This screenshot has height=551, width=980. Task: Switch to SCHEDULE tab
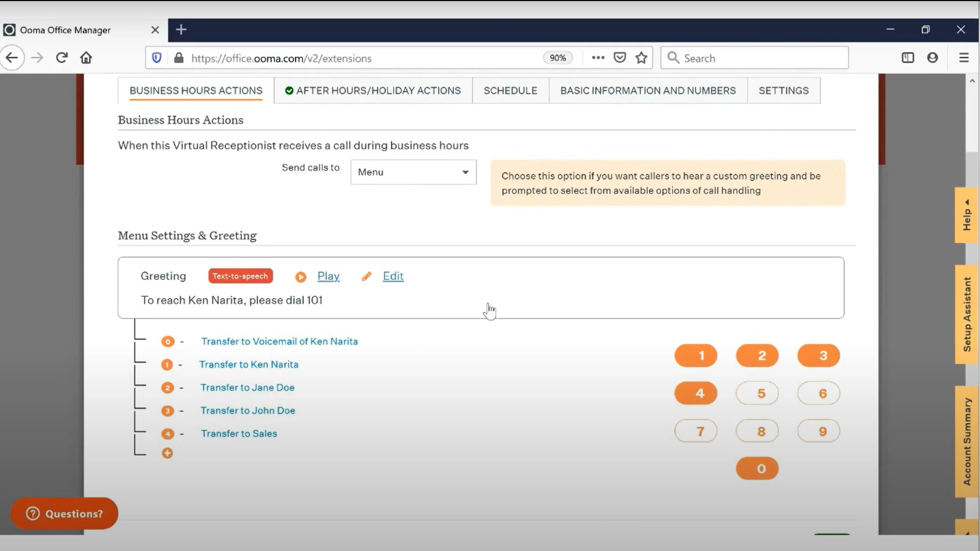pos(510,90)
